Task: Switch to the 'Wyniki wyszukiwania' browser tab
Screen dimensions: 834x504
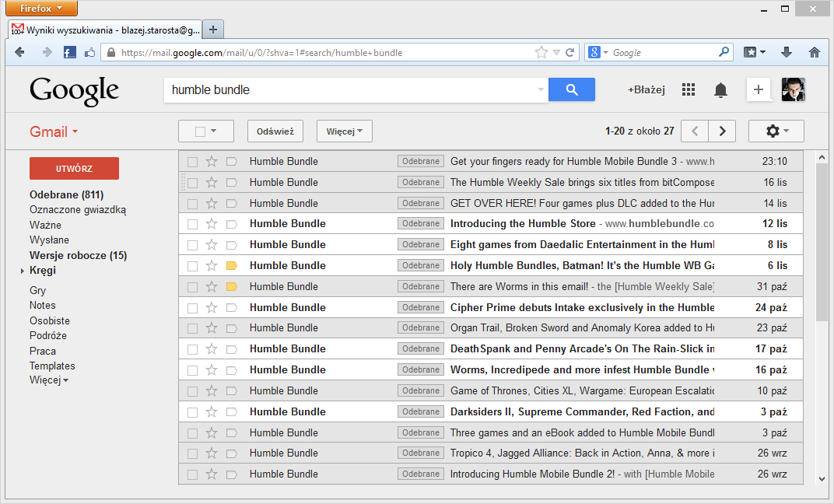Action: point(105,30)
